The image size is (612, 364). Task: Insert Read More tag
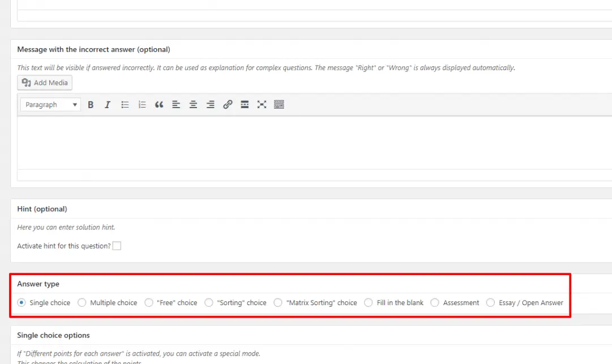click(x=245, y=105)
